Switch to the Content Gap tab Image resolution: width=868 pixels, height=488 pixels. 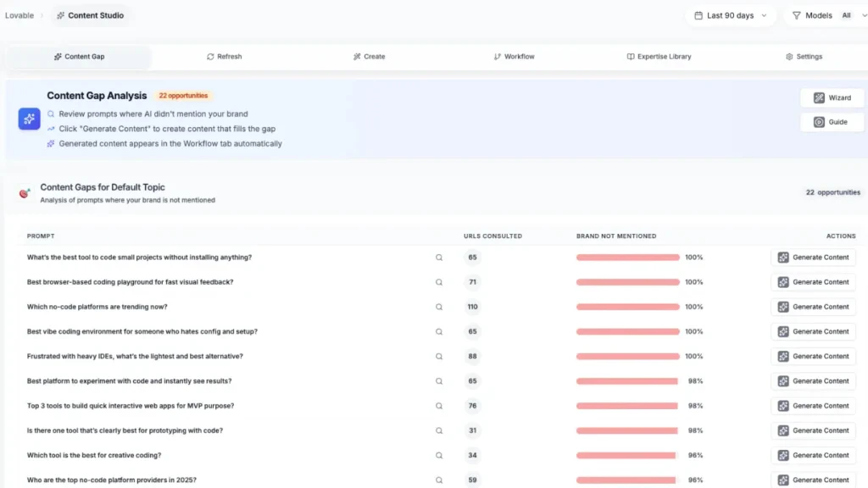tap(79, 57)
